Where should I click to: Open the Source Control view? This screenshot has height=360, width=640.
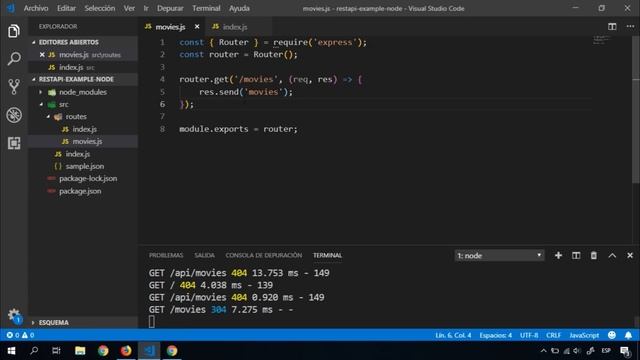(x=14, y=87)
